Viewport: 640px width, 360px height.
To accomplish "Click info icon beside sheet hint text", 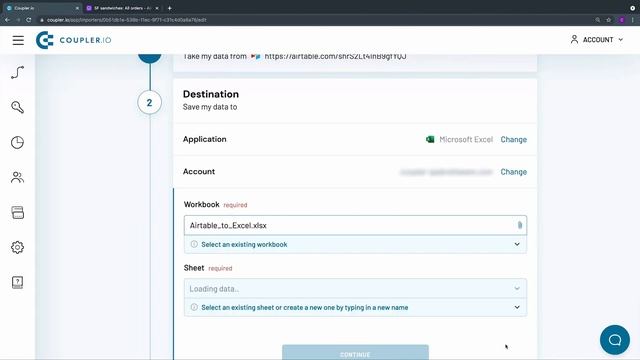I will 194,307.
